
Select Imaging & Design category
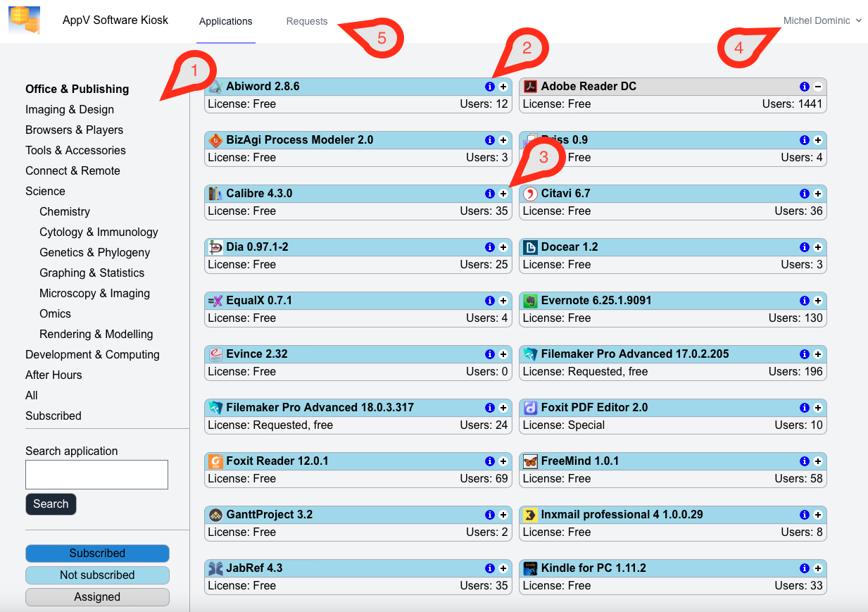[x=70, y=109]
